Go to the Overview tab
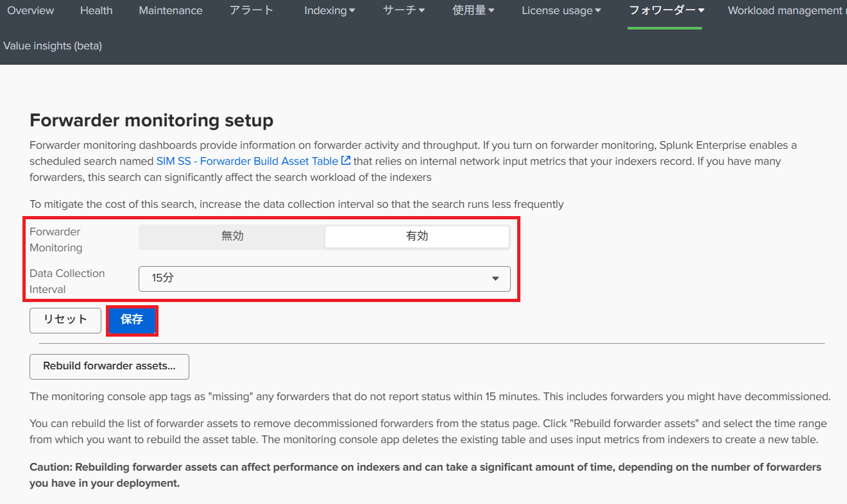The image size is (847, 504). point(31,11)
